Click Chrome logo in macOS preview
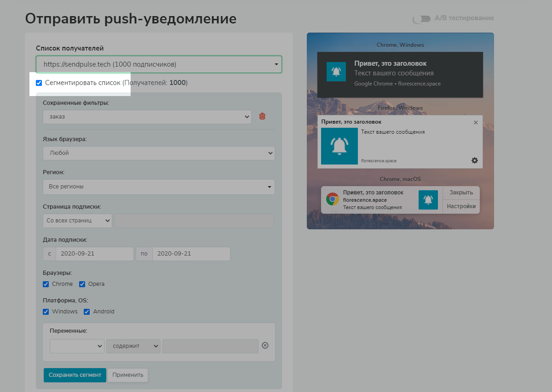 click(x=332, y=199)
